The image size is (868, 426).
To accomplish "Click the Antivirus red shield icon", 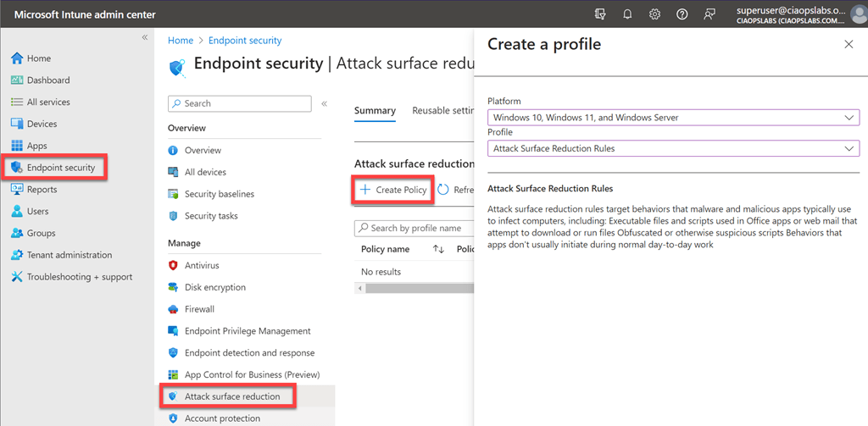I will coord(173,266).
